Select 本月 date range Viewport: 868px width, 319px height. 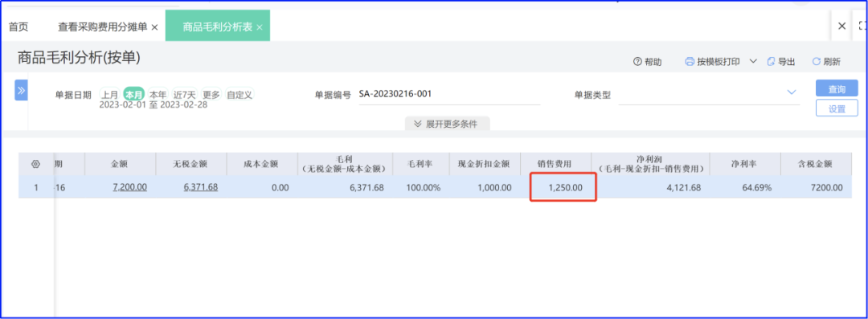(x=134, y=94)
